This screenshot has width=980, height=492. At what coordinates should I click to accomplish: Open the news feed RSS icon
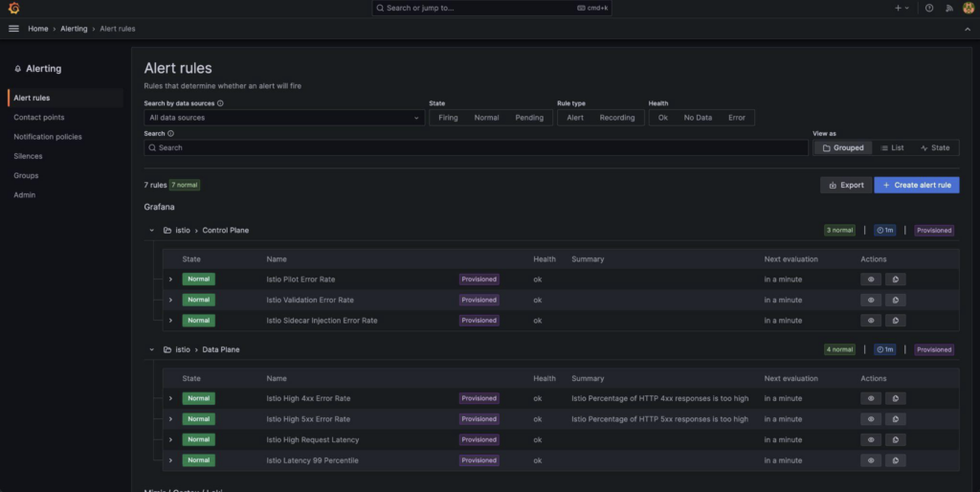948,8
